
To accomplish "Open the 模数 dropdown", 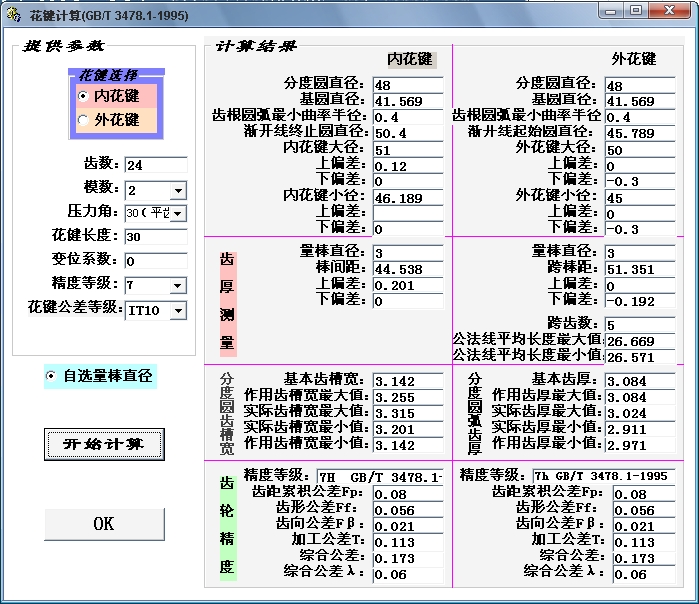I will (x=178, y=191).
